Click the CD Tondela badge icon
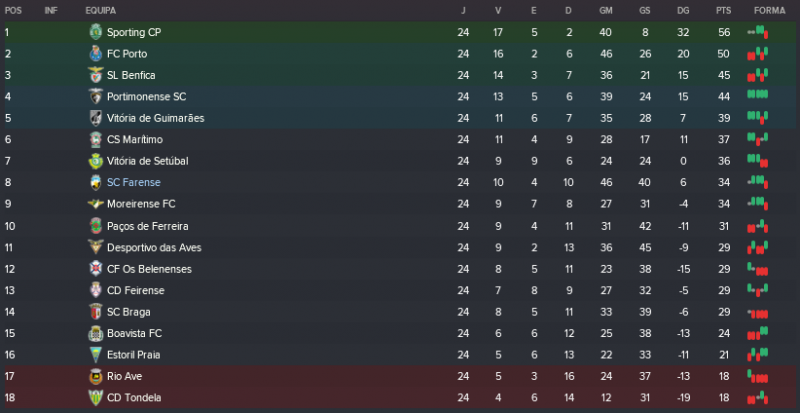Screen dimensions: 800x413 pyautogui.click(x=96, y=398)
